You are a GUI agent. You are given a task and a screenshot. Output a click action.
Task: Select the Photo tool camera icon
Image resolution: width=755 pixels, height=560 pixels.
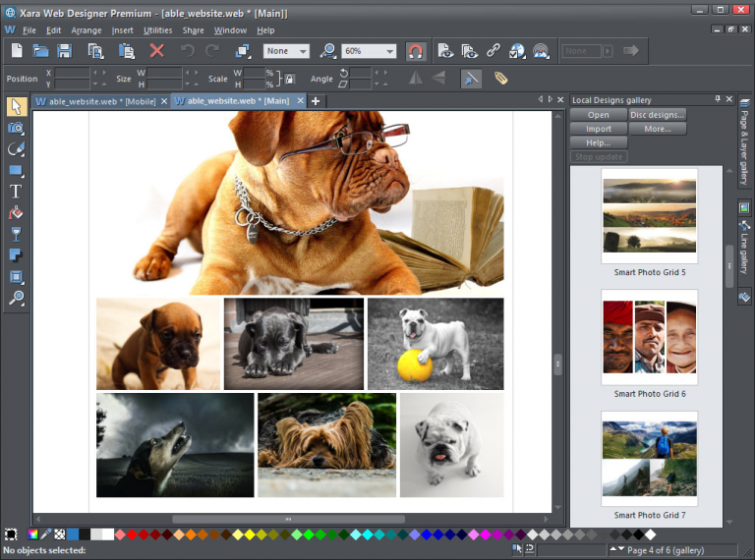tap(16, 128)
